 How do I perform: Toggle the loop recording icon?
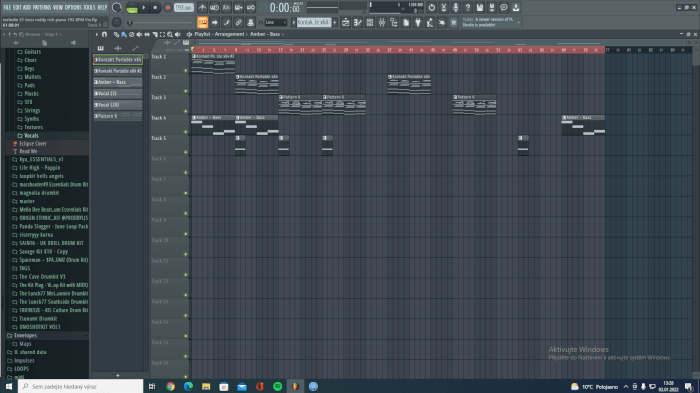[250, 8]
